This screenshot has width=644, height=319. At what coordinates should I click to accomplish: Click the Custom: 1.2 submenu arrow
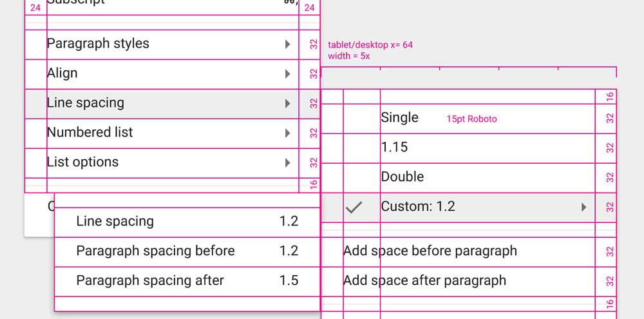point(583,208)
